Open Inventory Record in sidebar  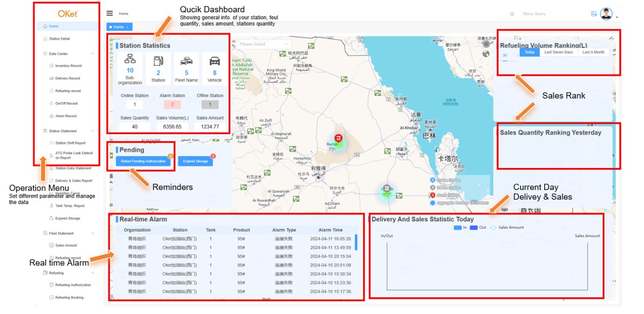[68, 66]
